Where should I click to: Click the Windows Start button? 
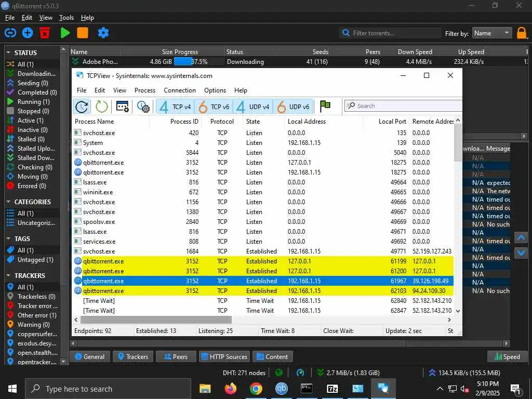tap(12, 389)
